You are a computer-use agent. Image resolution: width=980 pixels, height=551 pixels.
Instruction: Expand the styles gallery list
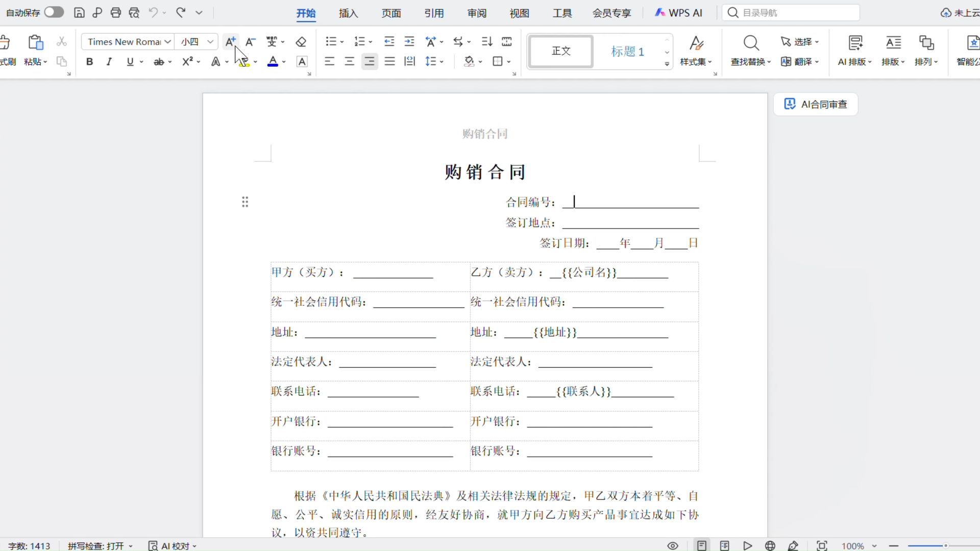click(x=667, y=64)
